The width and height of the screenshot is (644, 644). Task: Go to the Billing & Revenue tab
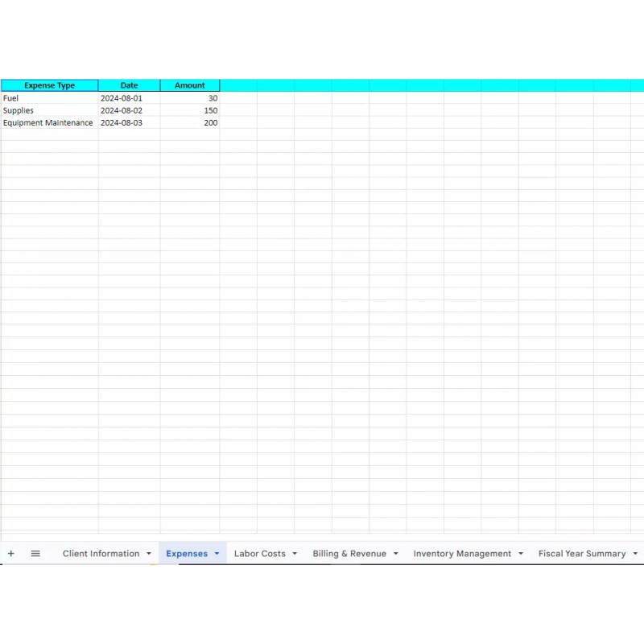pos(349,554)
